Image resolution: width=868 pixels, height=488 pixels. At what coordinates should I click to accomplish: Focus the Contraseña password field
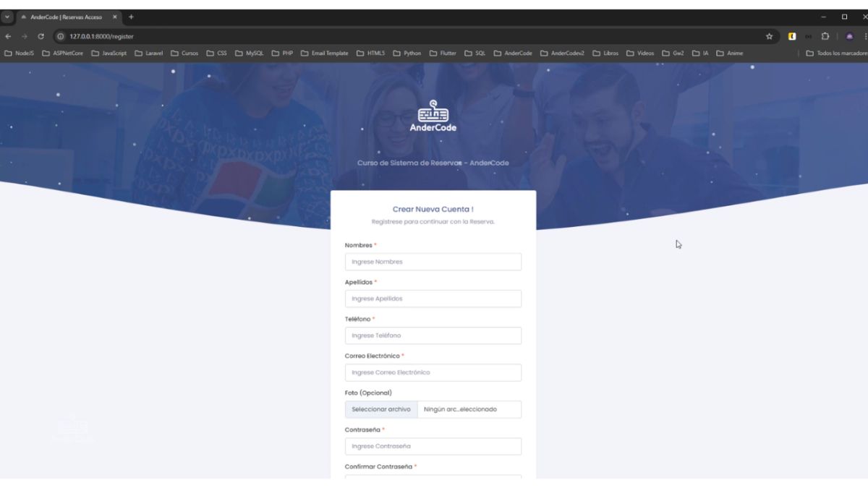coord(433,446)
